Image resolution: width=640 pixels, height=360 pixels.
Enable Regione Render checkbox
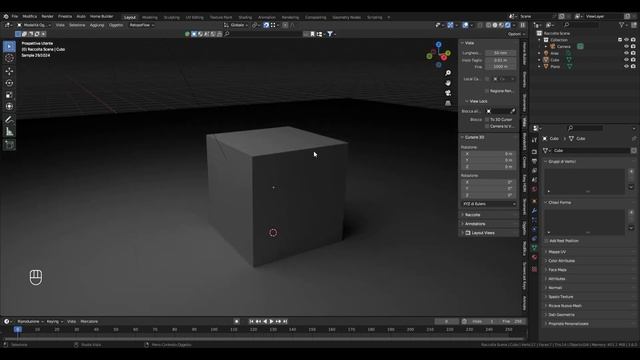tap(487, 91)
